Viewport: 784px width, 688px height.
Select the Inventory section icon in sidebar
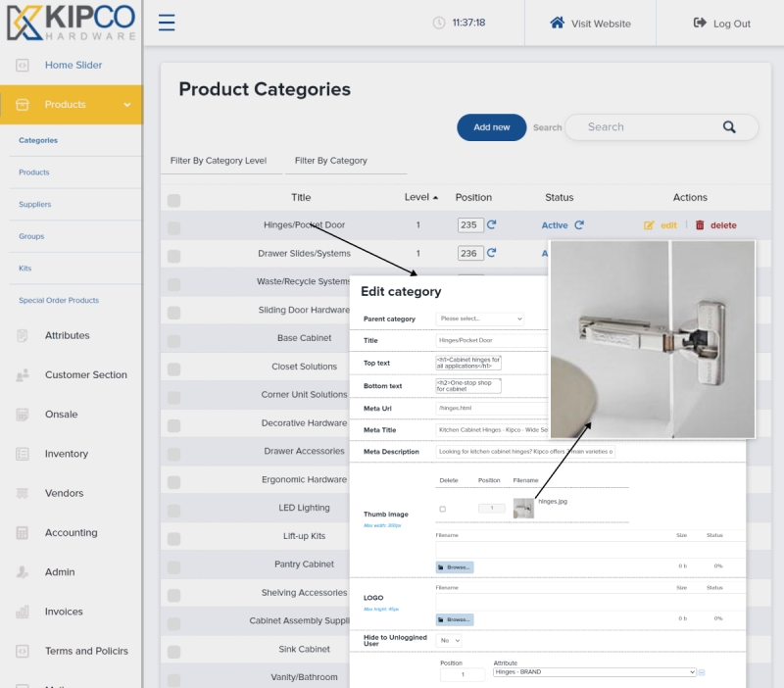[22, 454]
